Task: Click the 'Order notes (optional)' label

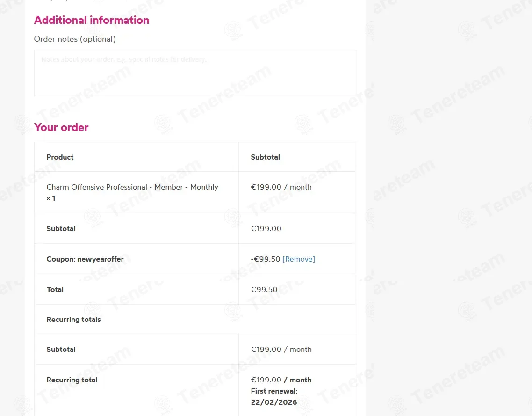Action: tap(75, 39)
